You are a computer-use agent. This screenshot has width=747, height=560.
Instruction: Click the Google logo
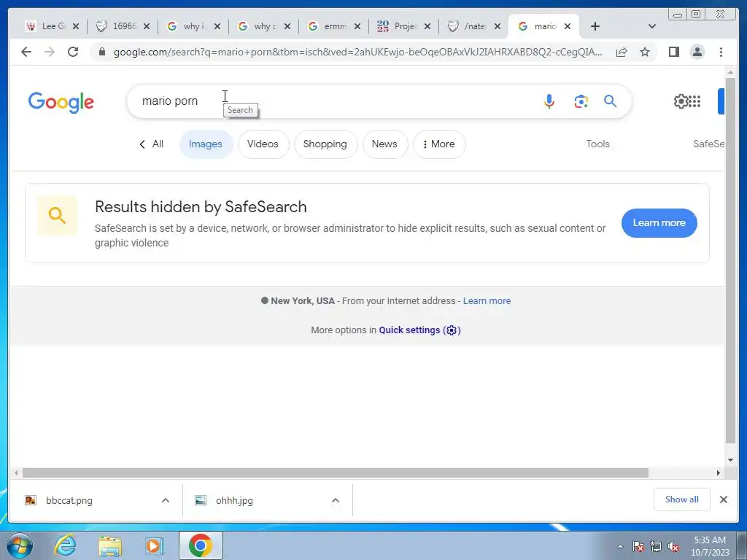tap(61, 102)
